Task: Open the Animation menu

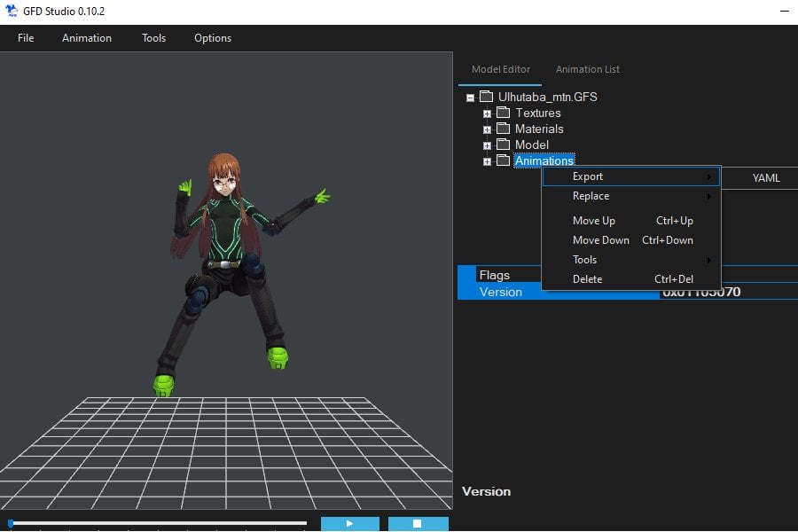Action: coord(87,38)
